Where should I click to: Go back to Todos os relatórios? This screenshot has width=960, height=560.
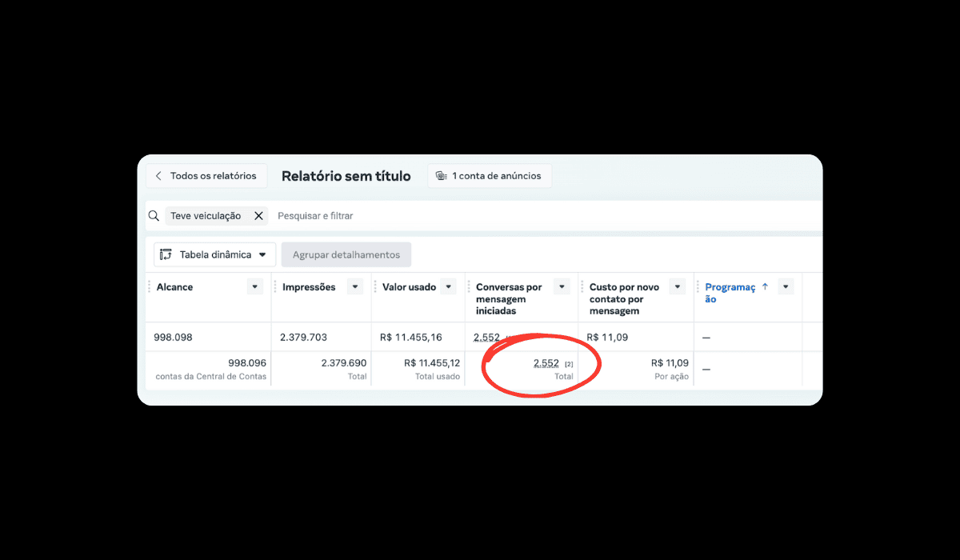click(206, 176)
